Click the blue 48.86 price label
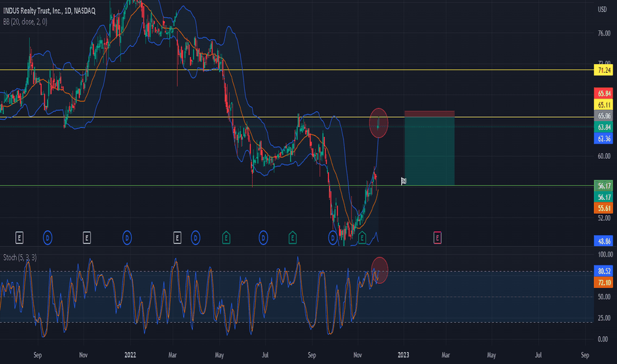The image size is (617, 364). pyautogui.click(x=603, y=241)
